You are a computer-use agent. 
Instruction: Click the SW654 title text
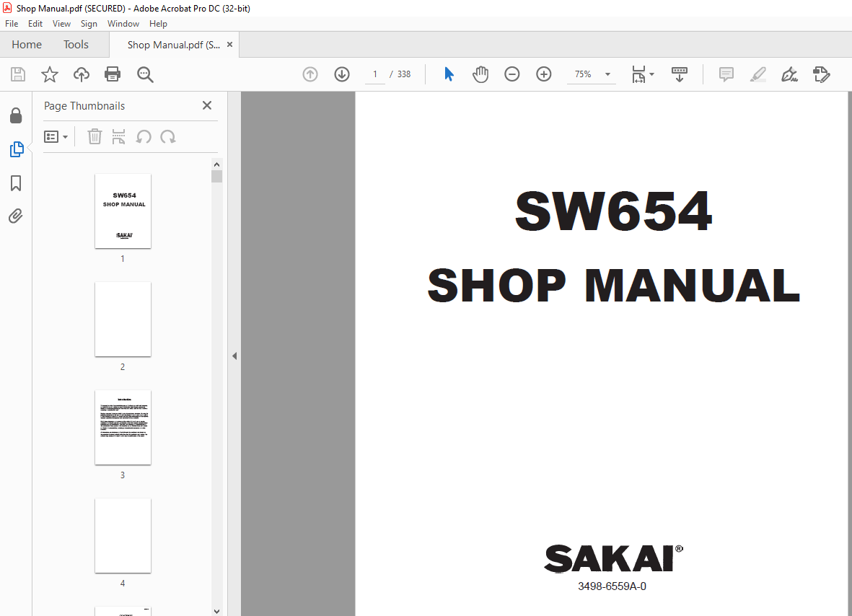coord(613,211)
